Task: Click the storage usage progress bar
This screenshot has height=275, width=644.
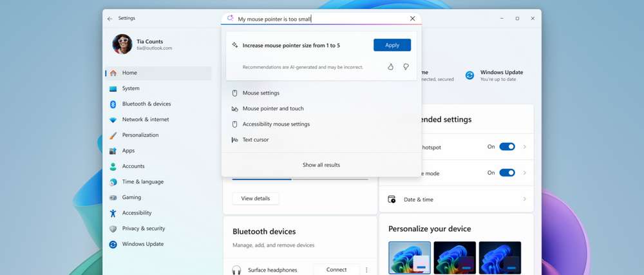Action: click(x=300, y=179)
